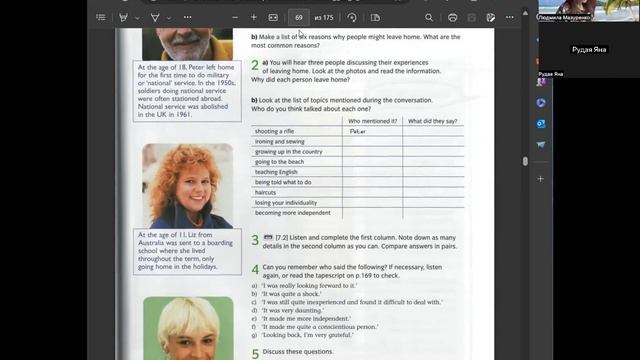
Task: Click quote 'It was quite a shock.'
Action: pos(291,294)
